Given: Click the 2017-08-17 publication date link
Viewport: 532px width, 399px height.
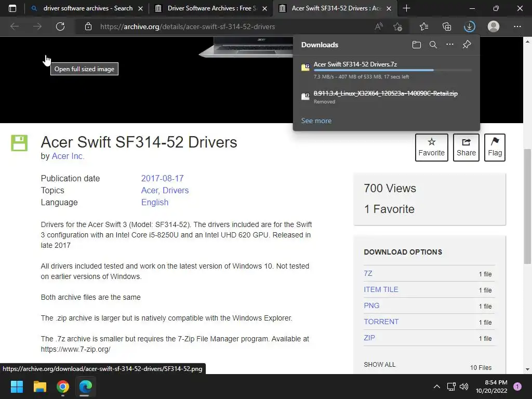Looking at the screenshot, I should coord(162,179).
